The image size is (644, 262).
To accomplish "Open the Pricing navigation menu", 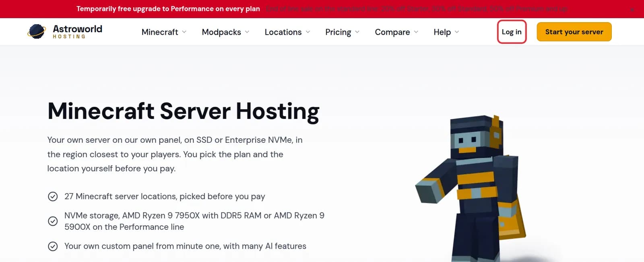I will tap(342, 32).
